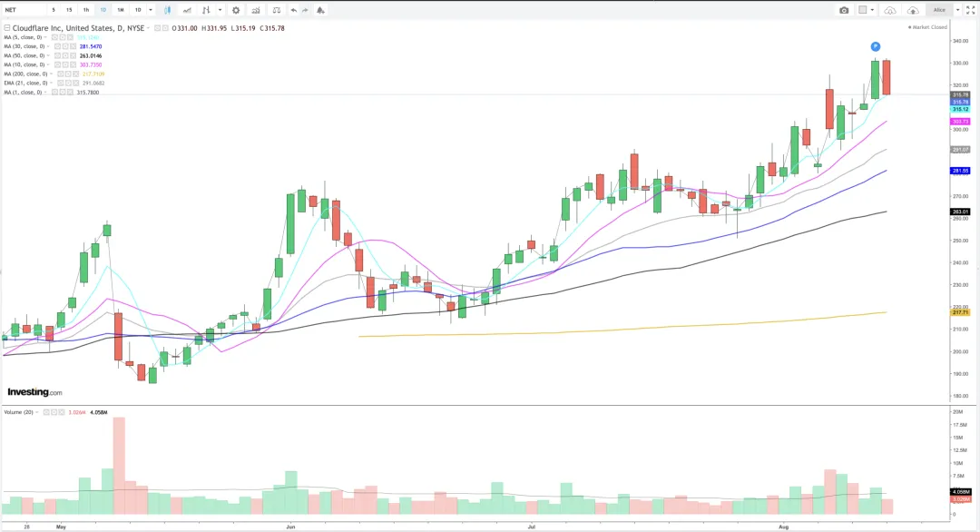Click the compare scales icon
This screenshot has width=980, height=532.
[276, 10]
